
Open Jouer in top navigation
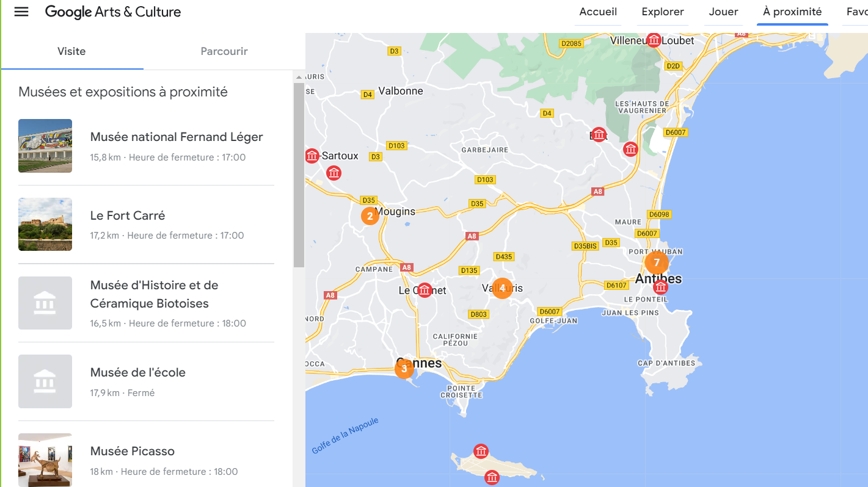723,12
